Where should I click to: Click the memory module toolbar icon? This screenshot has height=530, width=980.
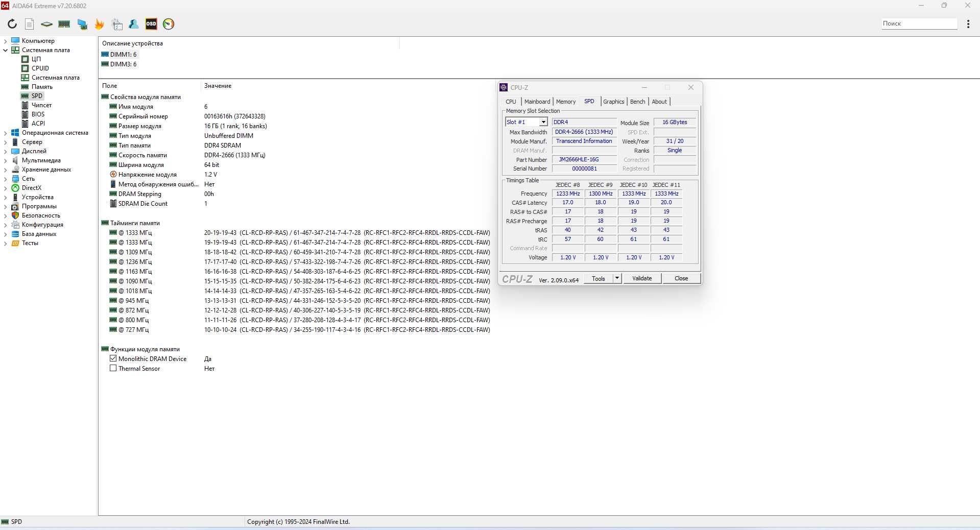pyautogui.click(x=64, y=24)
